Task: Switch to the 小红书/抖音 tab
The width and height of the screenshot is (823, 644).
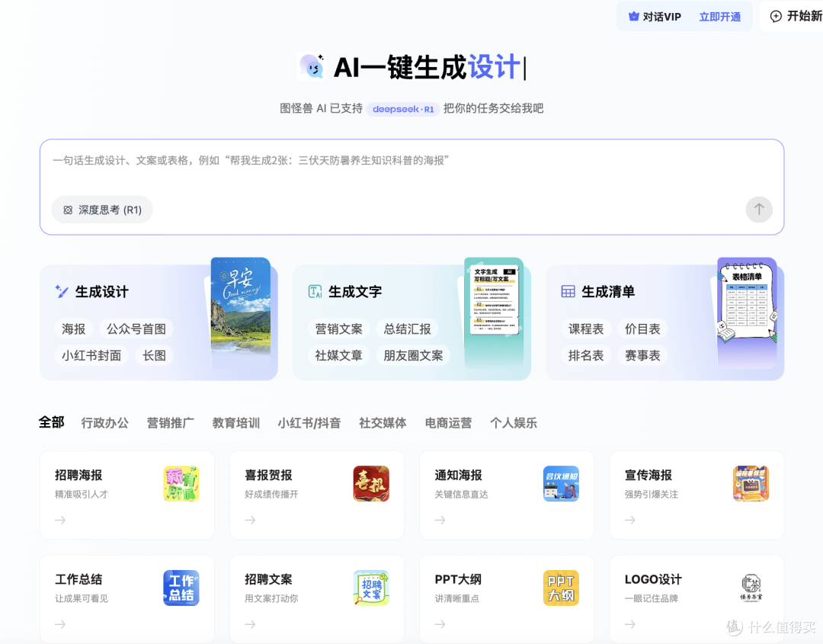Action: pyautogui.click(x=309, y=422)
